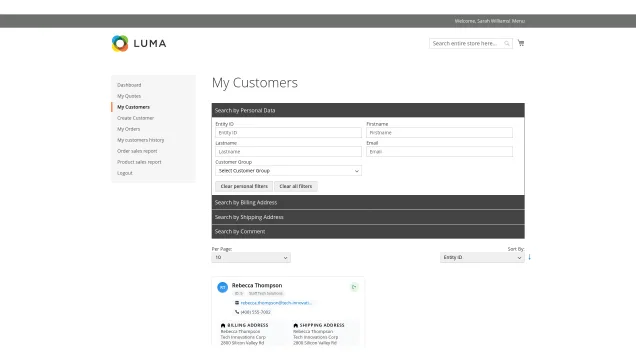Open My Orders in the sidebar
The height and width of the screenshot is (360, 640).
click(x=129, y=129)
